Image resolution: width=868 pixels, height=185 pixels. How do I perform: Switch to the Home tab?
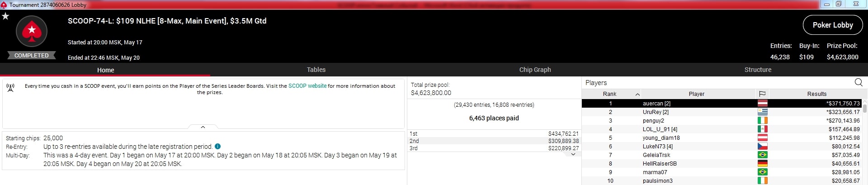[105, 70]
